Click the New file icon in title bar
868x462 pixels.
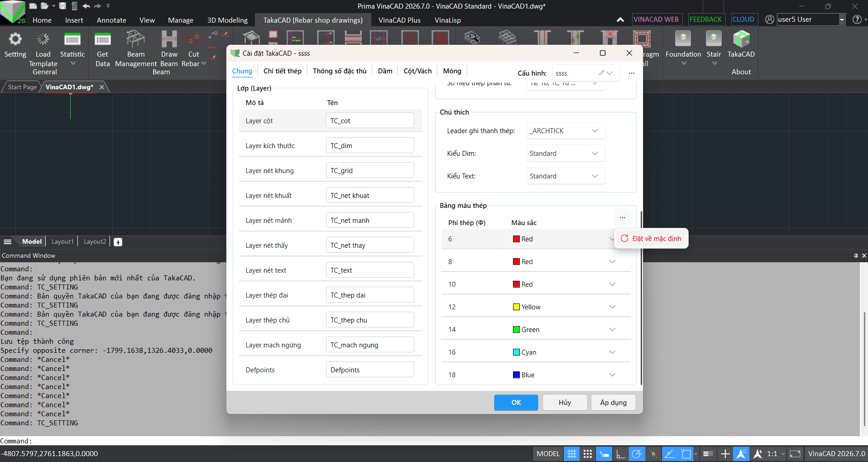tap(33, 6)
